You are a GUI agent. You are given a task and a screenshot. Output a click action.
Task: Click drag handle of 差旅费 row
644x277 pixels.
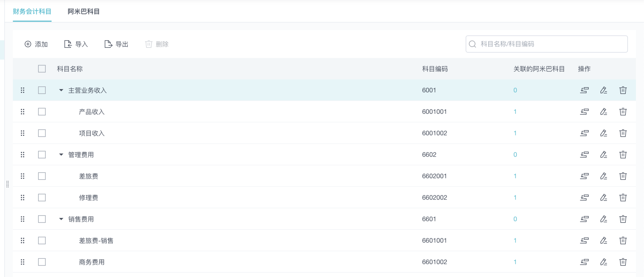[23, 176]
